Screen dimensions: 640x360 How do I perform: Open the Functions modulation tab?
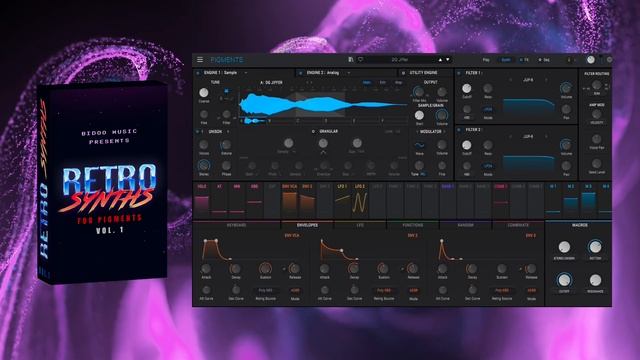tap(413, 225)
